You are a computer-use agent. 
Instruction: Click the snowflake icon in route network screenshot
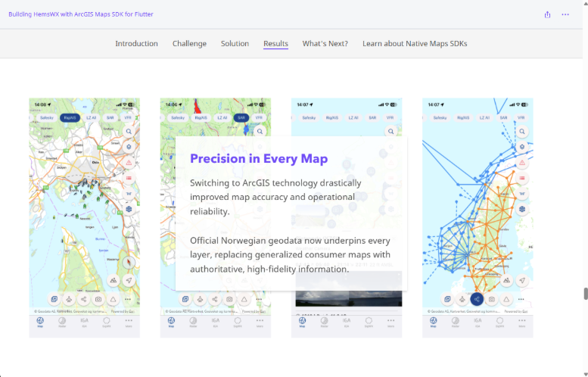click(x=522, y=209)
